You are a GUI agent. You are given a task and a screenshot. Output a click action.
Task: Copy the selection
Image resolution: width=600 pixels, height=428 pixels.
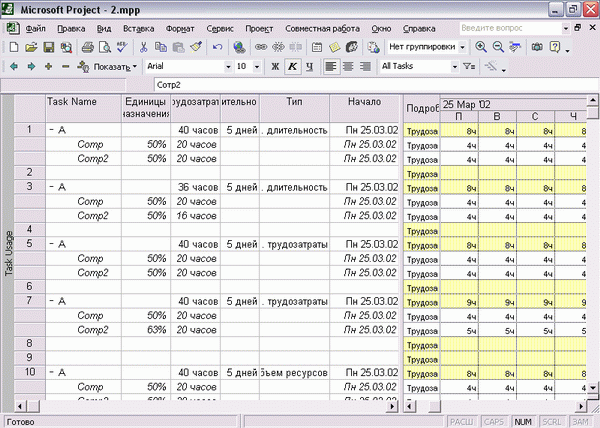click(x=161, y=47)
